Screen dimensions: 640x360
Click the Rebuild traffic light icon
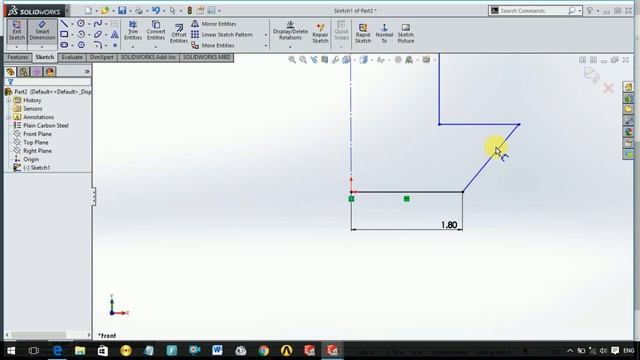coord(189,11)
